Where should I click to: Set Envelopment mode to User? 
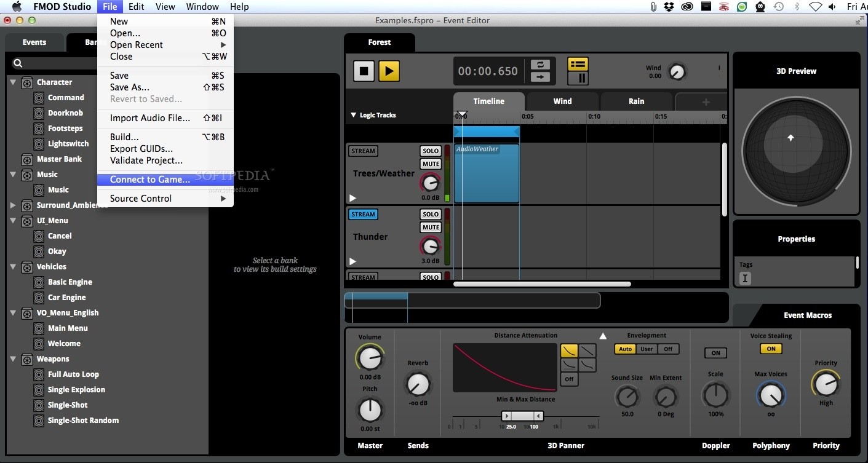(x=647, y=349)
